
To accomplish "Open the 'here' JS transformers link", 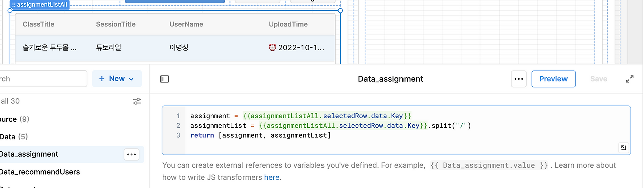I will click(271, 177).
